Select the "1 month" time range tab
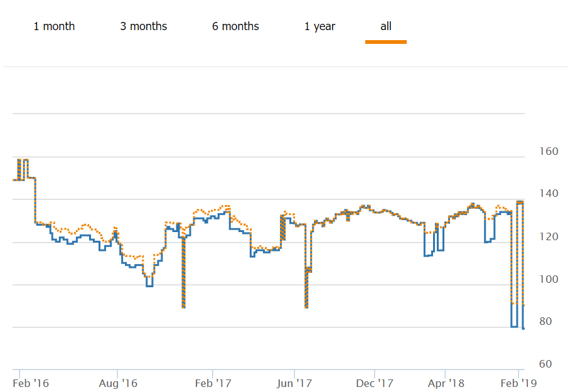Viewport: 568px width, 392px height. click(54, 26)
